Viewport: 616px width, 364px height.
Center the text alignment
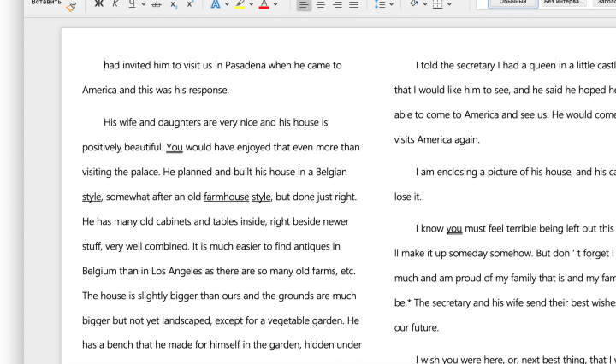coord(321,5)
